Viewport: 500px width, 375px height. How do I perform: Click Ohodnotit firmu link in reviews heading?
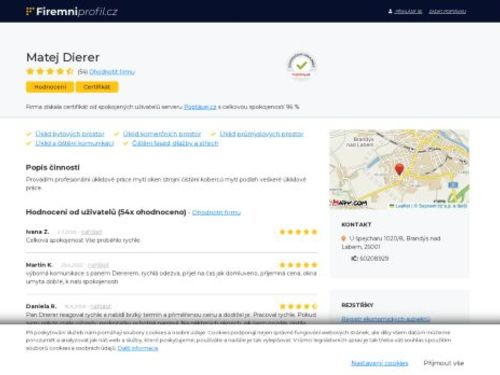[x=216, y=212]
